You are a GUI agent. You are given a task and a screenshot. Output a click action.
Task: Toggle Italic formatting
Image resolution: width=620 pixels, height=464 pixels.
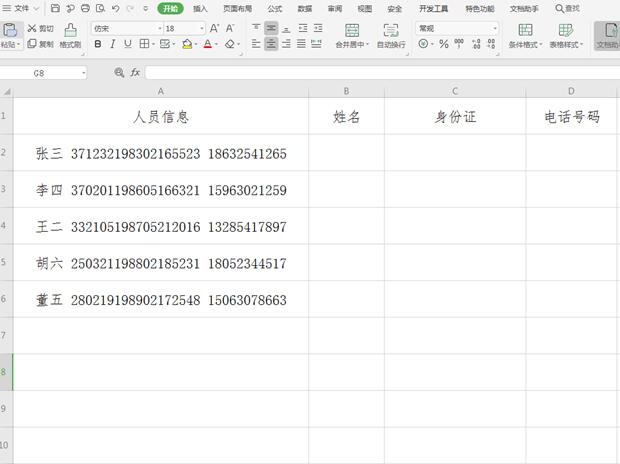click(113, 44)
